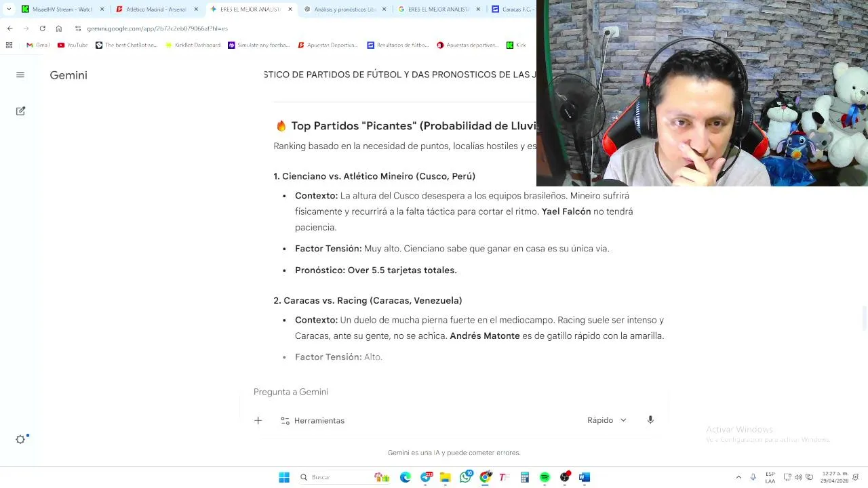Open the Calculator app from the taskbar

click(525, 477)
